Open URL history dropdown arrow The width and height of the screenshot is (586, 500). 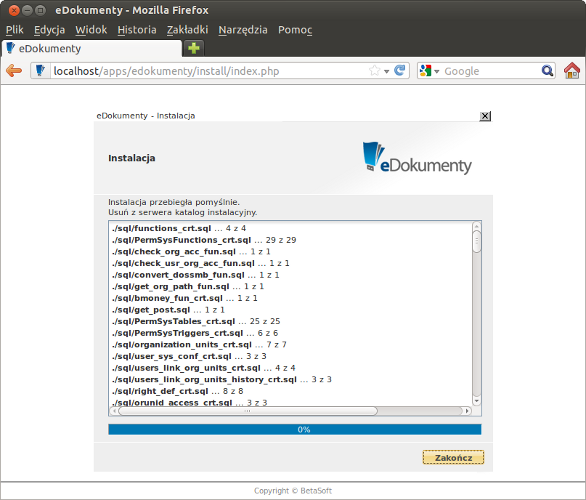point(386,71)
